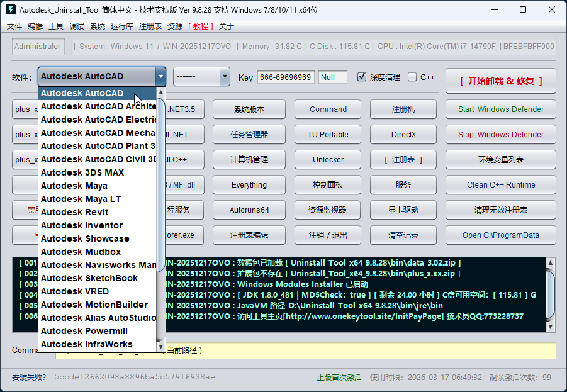Click the Clean C++ Runtime button
Image resolution: width=567 pixels, height=392 pixels.
coord(500,185)
